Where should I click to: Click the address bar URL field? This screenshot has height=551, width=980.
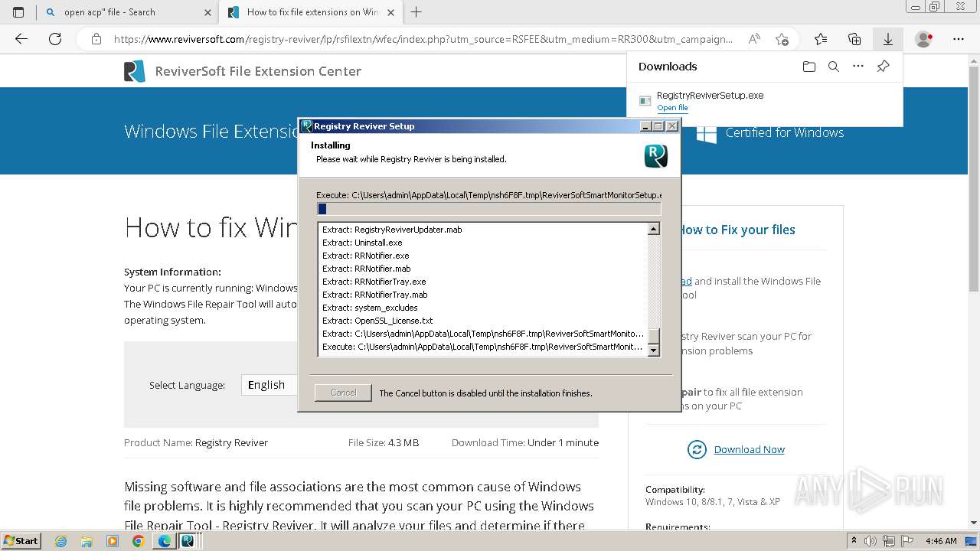[x=423, y=39]
